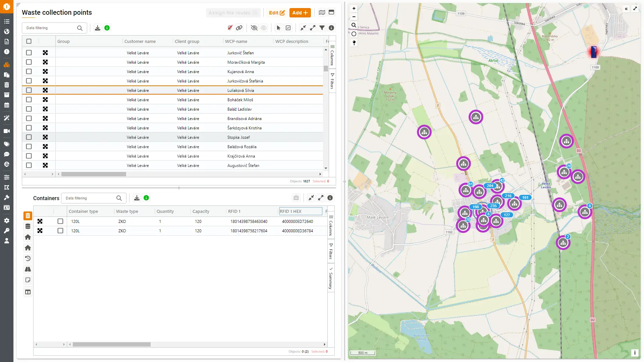Toggle the crossed-out eye visibility icon
Screen dimensions: 644x362
click(x=254, y=28)
